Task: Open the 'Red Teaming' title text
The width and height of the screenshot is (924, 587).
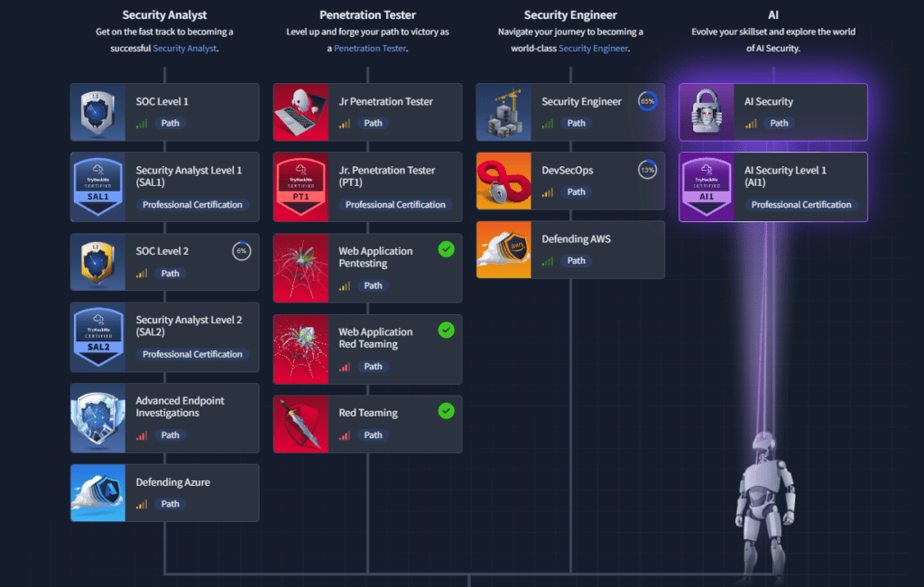Action: tap(368, 413)
